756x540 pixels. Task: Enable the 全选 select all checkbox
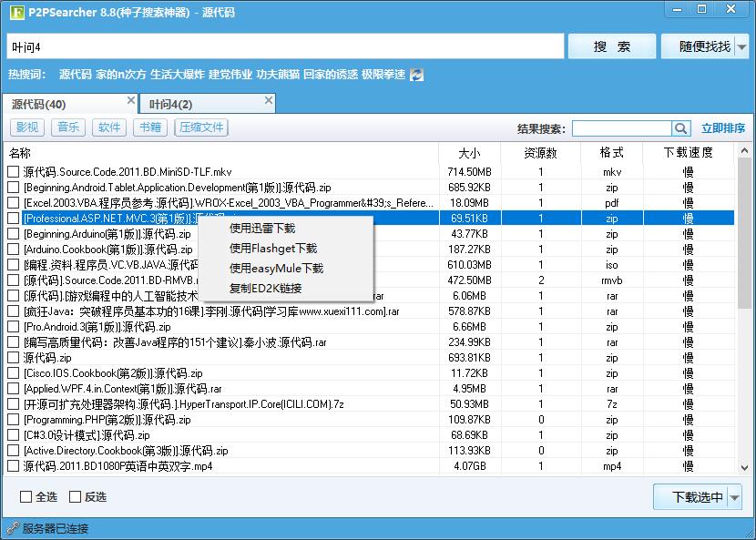[x=26, y=497]
